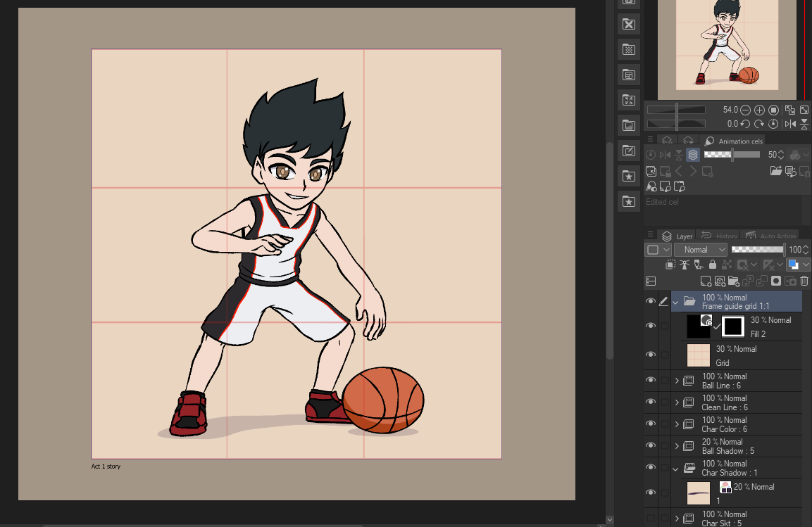Create a new raster layer
Viewport: 812px width, 527px height.
[x=706, y=281]
